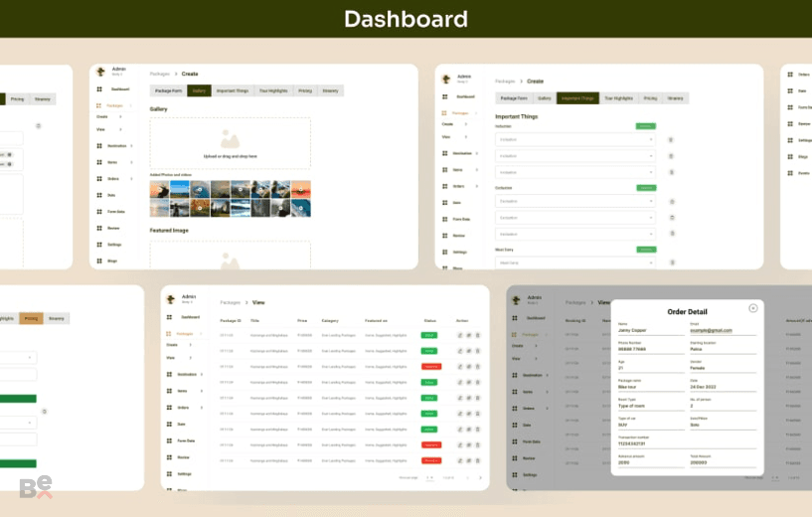Click the Featured Image upload drop zone
The width and height of the screenshot is (812, 517).
coord(231,255)
